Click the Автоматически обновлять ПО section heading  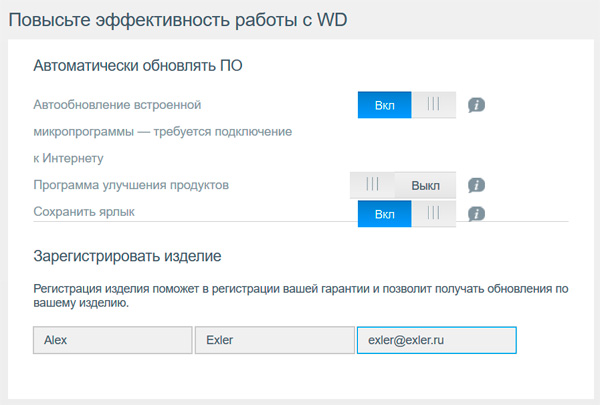pos(138,66)
